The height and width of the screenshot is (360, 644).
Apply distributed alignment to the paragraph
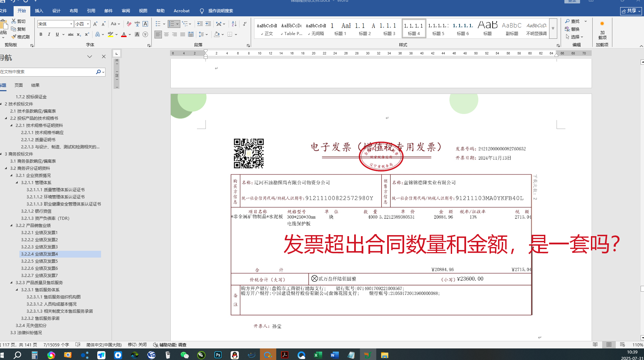tap(191, 34)
